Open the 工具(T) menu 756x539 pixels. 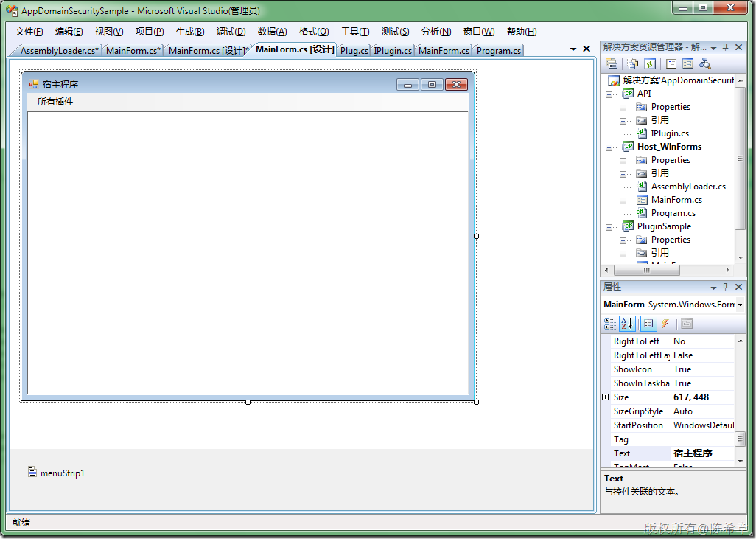pyautogui.click(x=355, y=32)
